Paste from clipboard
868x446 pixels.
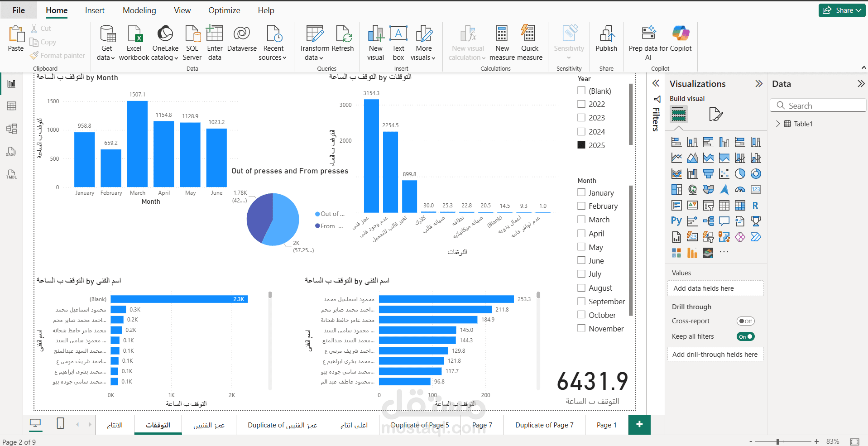pos(16,39)
